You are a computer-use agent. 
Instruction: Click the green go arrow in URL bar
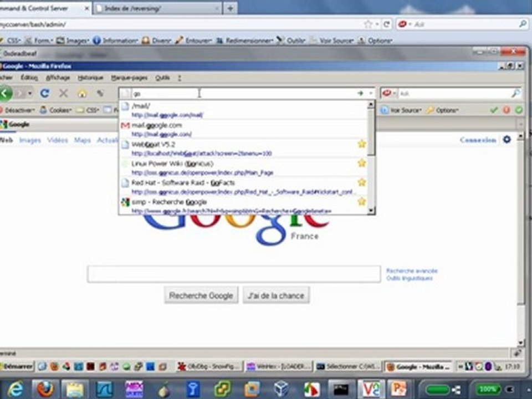pos(360,93)
